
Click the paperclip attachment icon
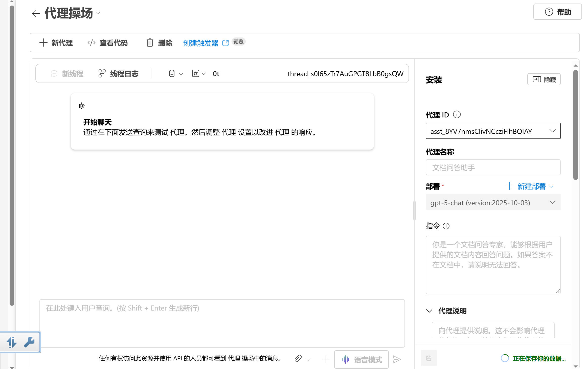pos(298,359)
